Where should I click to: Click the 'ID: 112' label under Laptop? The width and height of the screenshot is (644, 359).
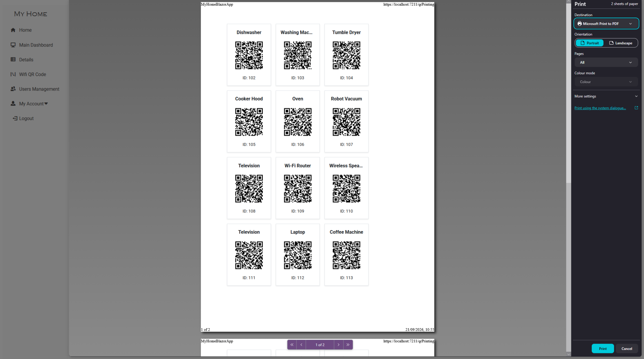(x=297, y=278)
